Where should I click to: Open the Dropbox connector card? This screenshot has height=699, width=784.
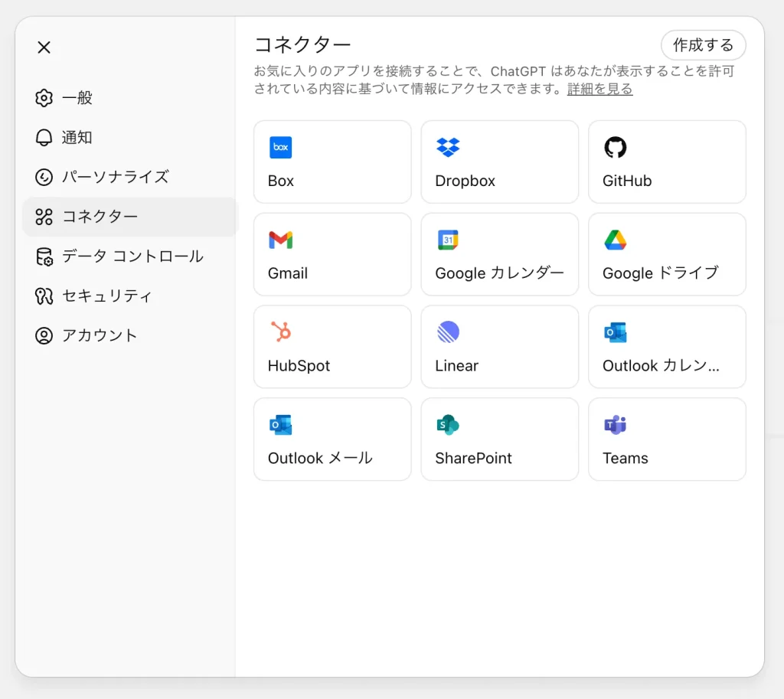point(499,162)
